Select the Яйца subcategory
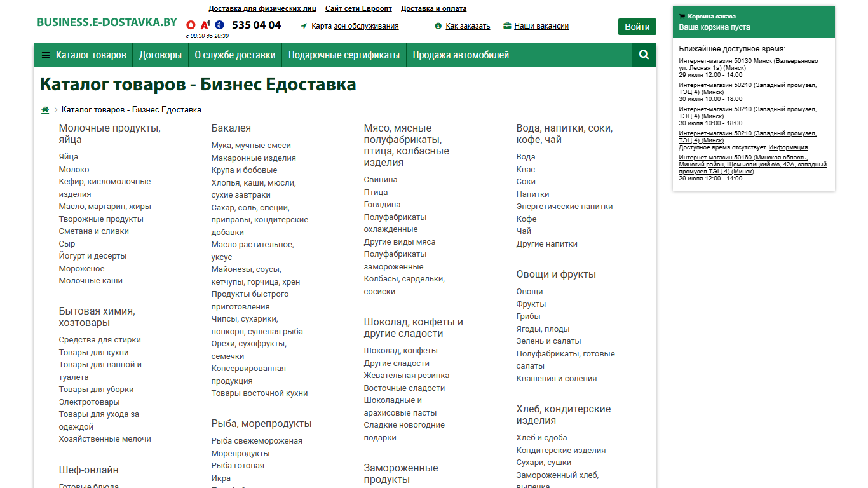The image size is (868, 488). [69, 157]
